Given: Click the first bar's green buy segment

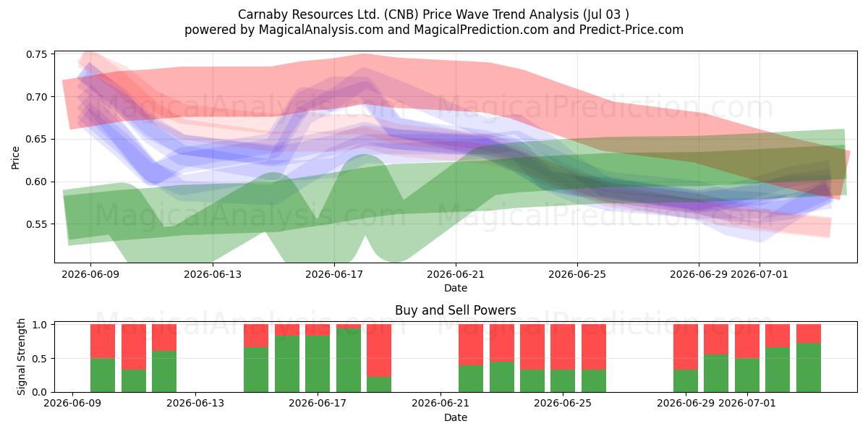Looking at the screenshot, I should (103, 375).
